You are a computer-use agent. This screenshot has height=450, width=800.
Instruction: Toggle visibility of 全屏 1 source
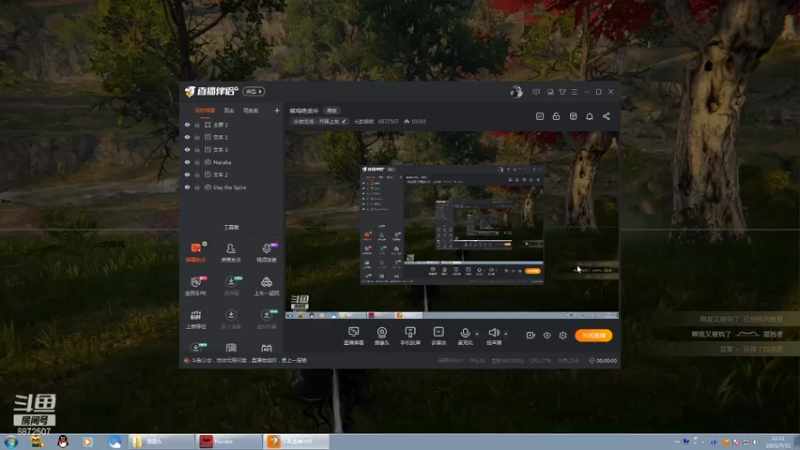[187, 124]
